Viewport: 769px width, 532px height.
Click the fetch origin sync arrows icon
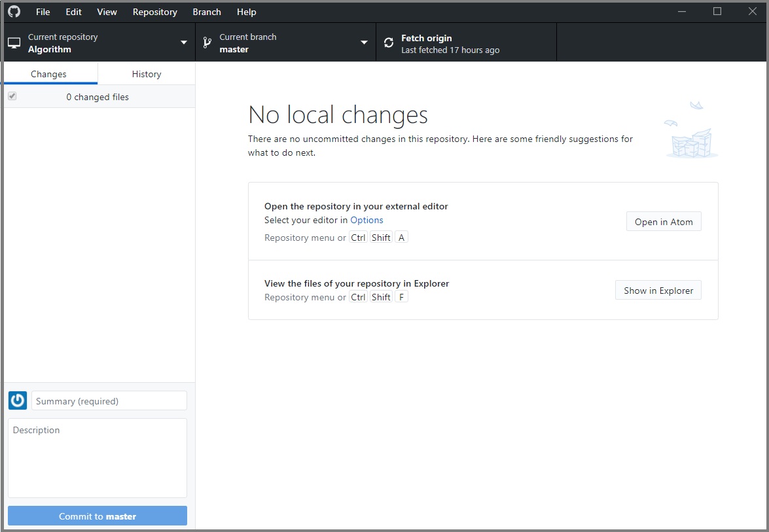click(x=388, y=43)
